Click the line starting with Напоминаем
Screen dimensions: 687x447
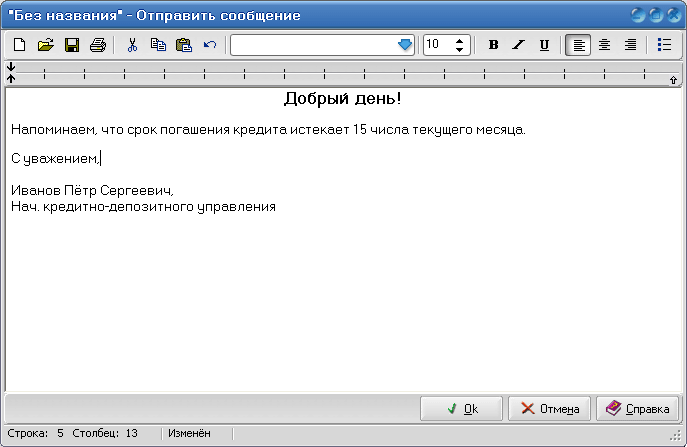(268, 130)
